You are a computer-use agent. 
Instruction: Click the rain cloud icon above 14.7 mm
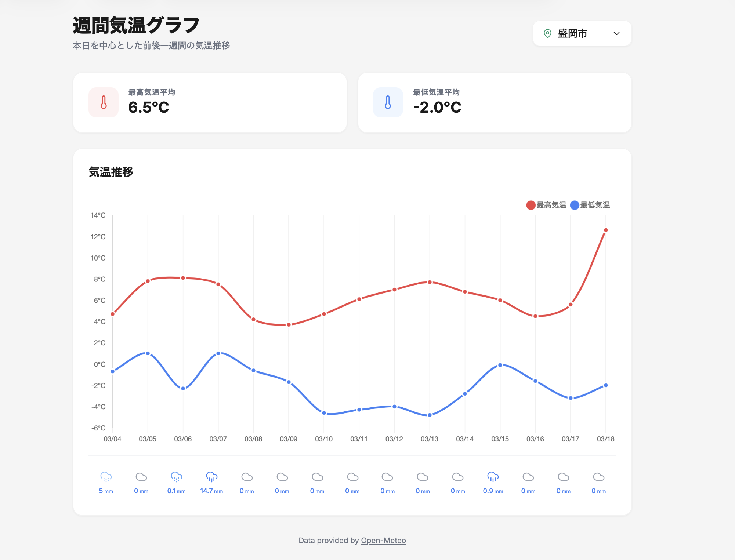(211, 477)
